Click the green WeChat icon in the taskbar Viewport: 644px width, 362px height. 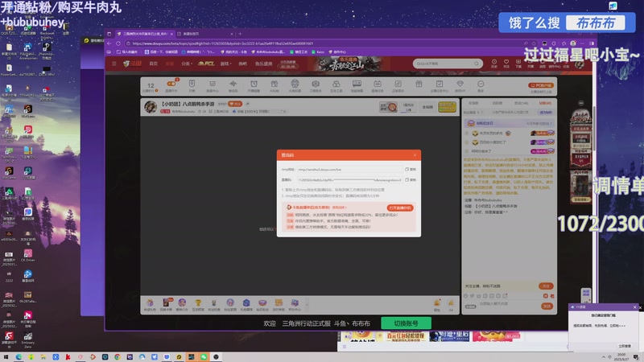pyautogui.click(x=204, y=357)
